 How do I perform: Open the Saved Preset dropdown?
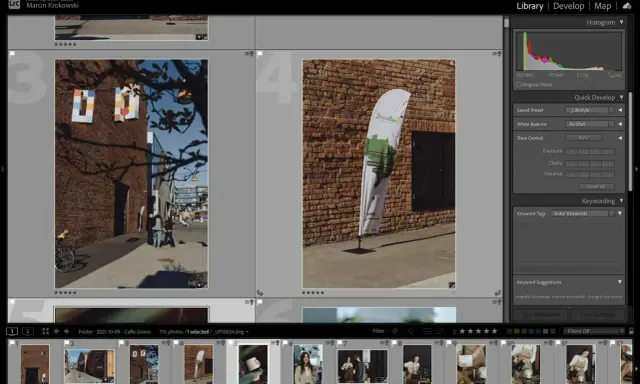coord(589,110)
